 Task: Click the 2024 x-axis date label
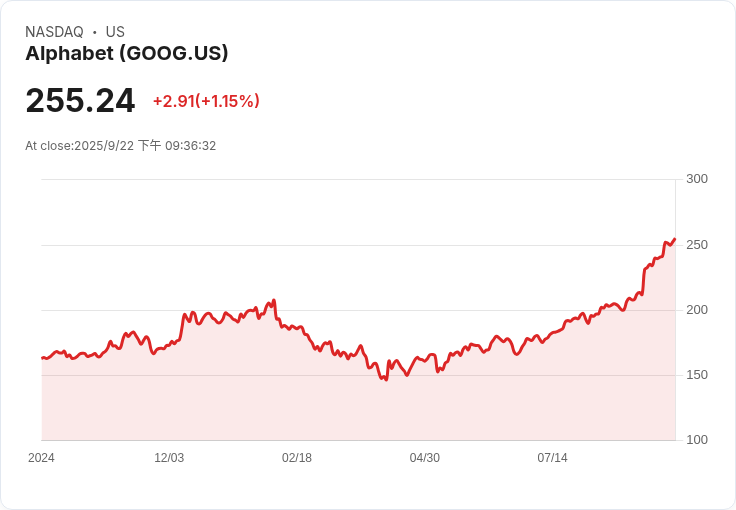(x=41, y=458)
